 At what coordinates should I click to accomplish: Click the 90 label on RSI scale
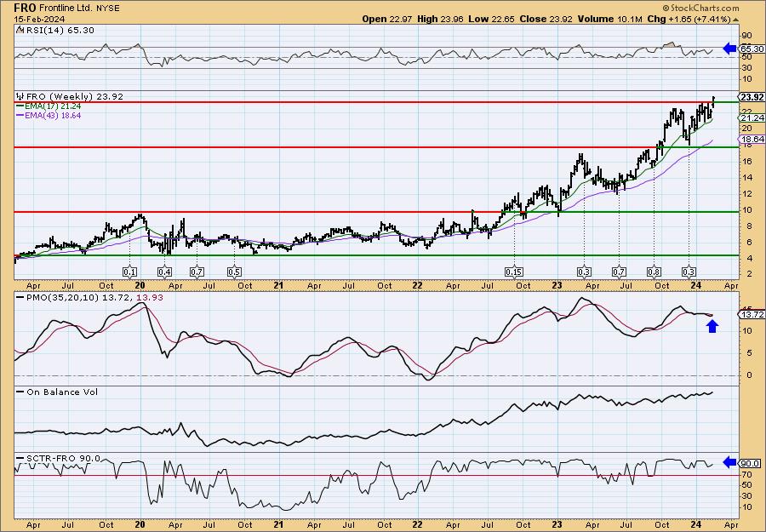tap(746, 36)
